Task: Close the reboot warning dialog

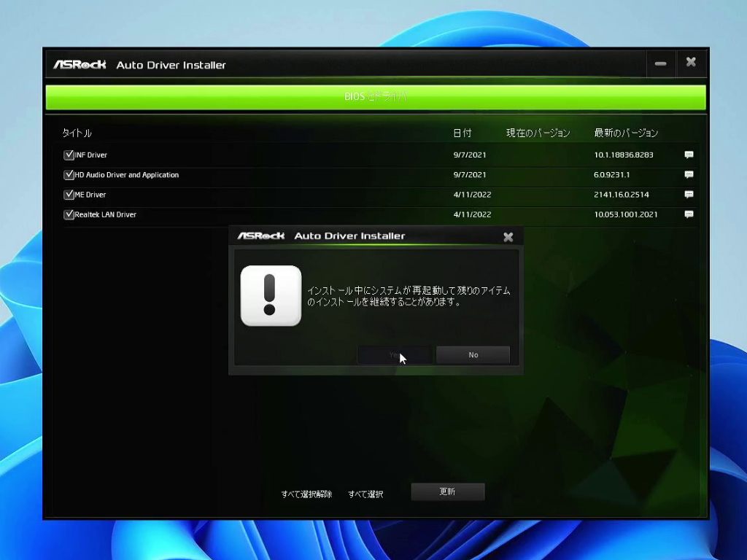Action: [508, 237]
